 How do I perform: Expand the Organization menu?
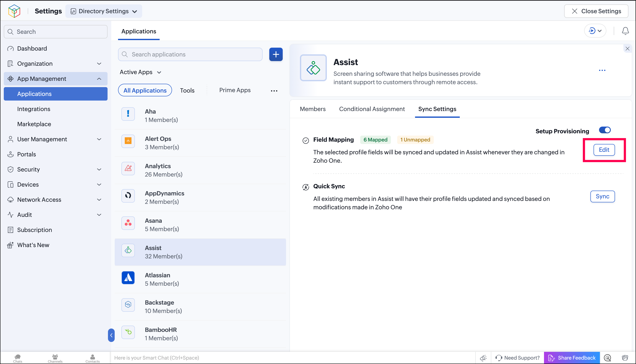tap(55, 63)
